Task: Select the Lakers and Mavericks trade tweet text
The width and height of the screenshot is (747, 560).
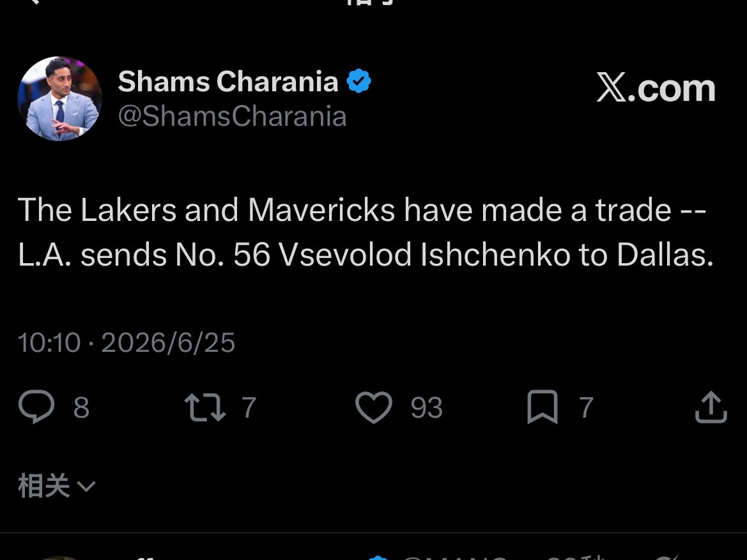Action: [366, 232]
